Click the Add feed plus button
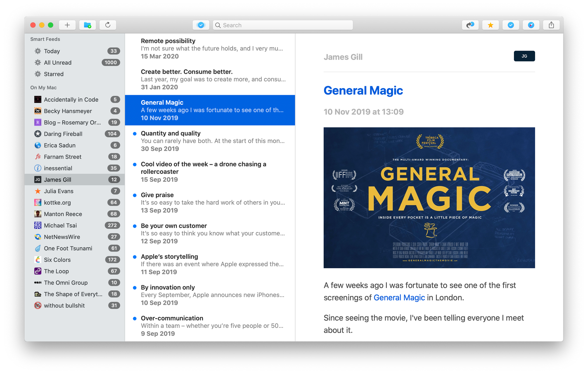 pos(67,25)
